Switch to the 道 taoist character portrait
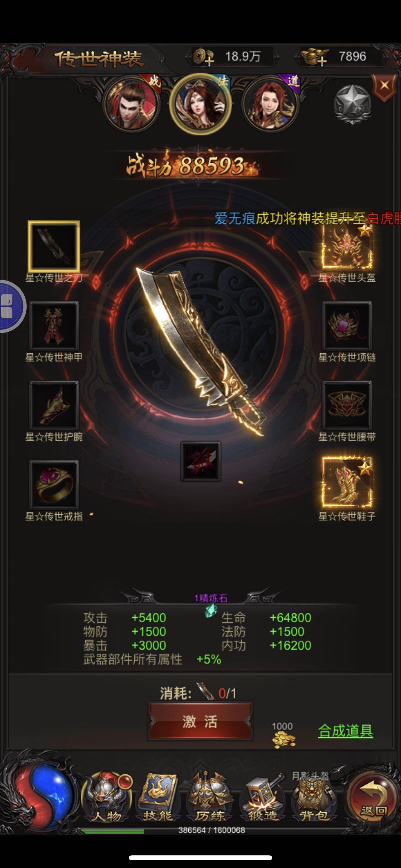This screenshot has height=868, width=401. (271, 104)
